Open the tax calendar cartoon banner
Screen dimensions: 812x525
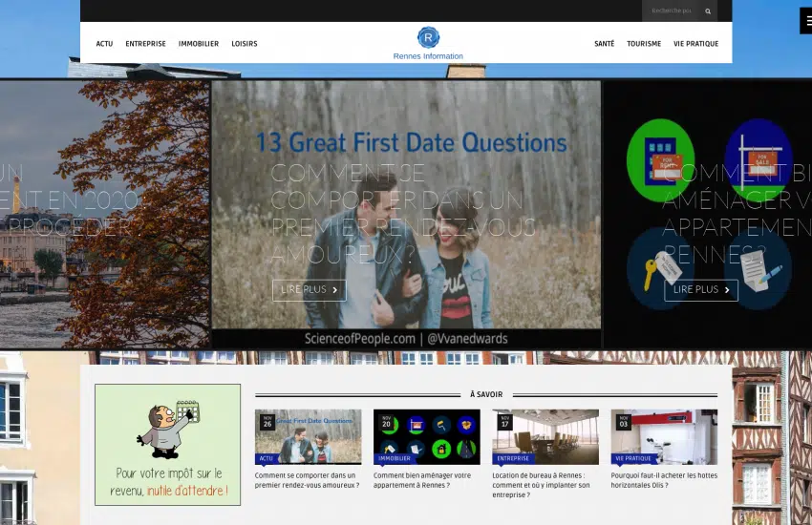tap(167, 445)
